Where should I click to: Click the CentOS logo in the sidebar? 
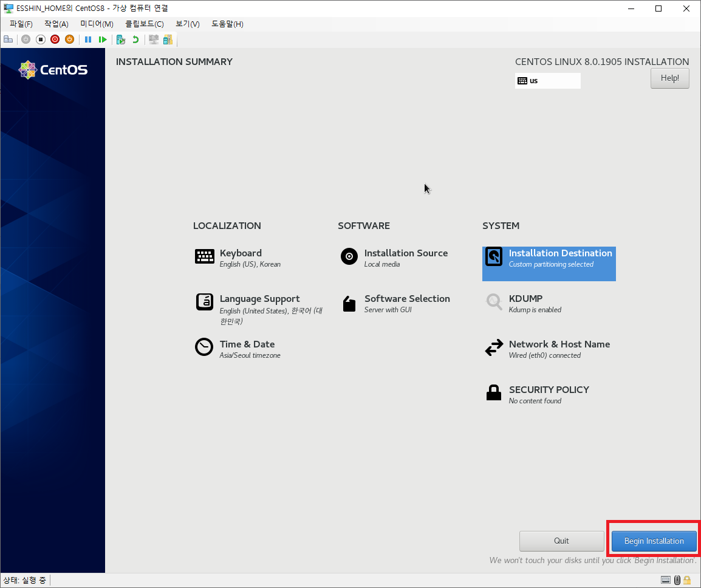pyautogui.click(x=53, y=70)
